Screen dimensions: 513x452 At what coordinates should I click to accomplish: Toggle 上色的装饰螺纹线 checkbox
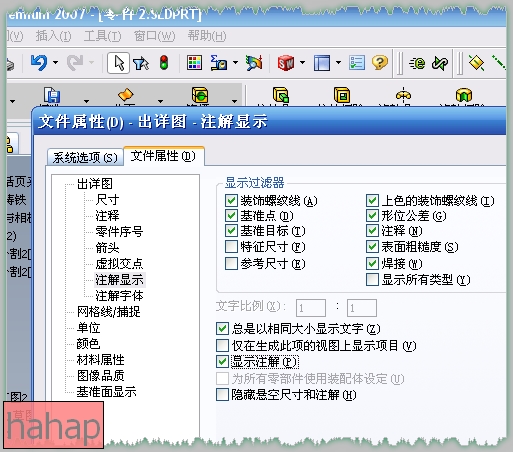coord(372,201)
